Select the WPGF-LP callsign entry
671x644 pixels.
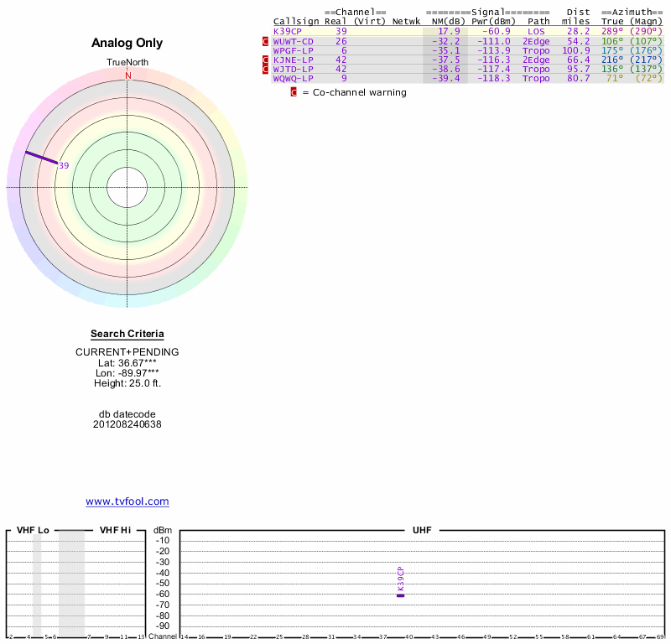pos(293,50)
